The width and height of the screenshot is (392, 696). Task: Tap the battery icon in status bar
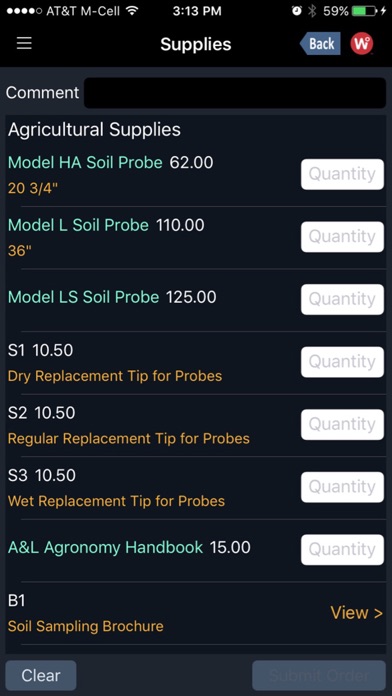(x=365, y=11)
